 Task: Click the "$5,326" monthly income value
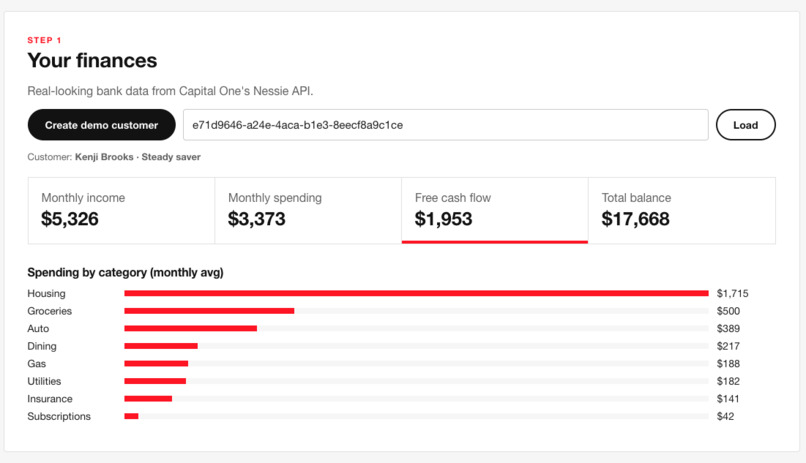point(70,219)
